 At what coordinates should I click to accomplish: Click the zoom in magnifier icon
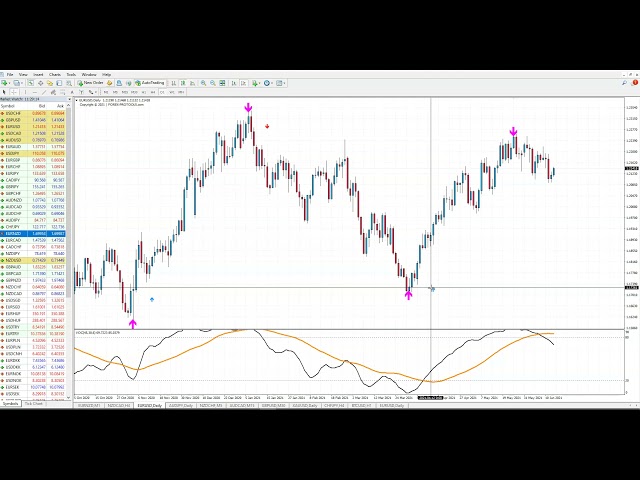(205, 83)
